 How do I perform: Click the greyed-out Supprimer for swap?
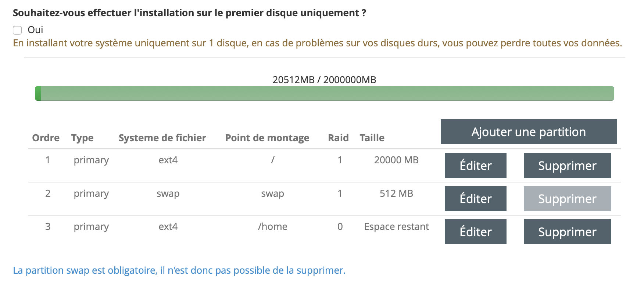point(567,199)
